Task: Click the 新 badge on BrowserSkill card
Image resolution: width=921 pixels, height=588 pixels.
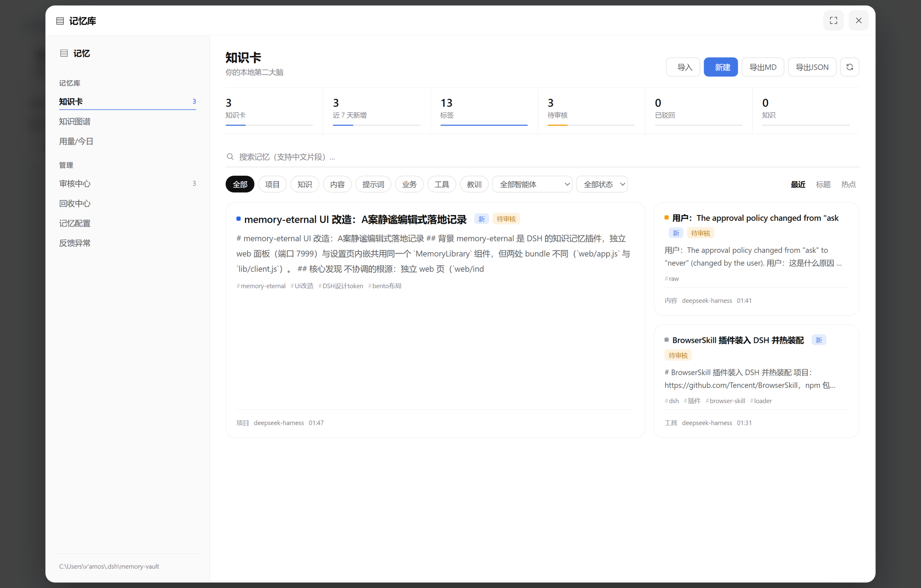Action: click(819, 340)
